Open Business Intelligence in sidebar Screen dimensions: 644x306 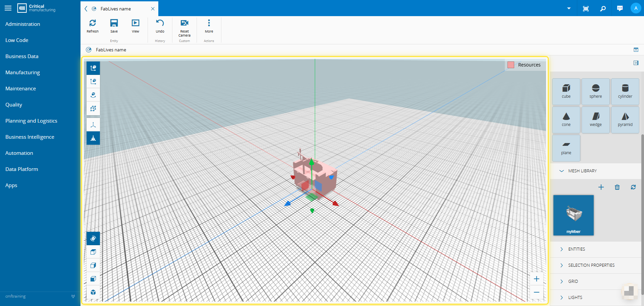pos(30,137)
